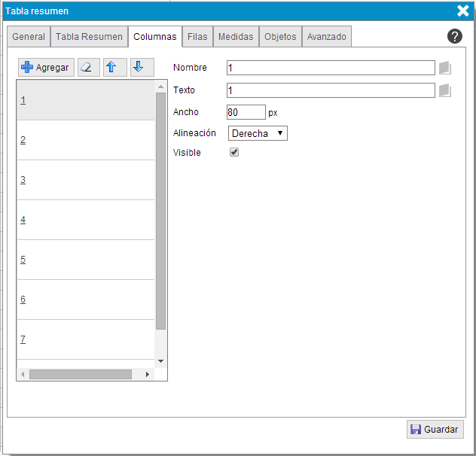Click the Agregar button with plus icon
The width and height of the screenshot is (476, 456).
tap(46, 67)
